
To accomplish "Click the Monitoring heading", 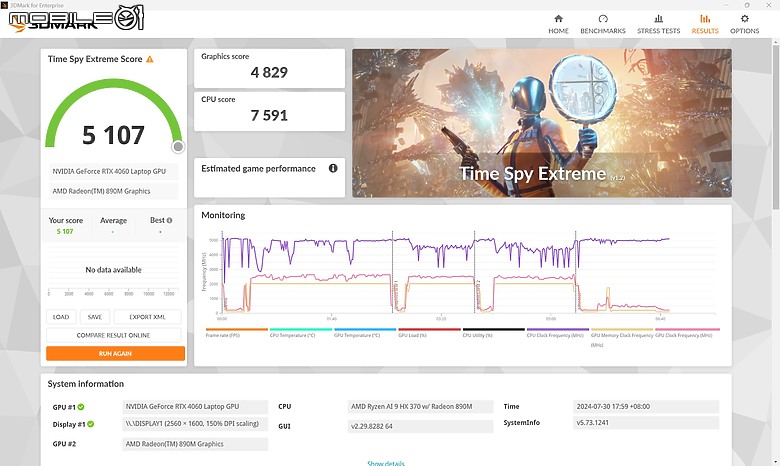I will tap(223, 215).
